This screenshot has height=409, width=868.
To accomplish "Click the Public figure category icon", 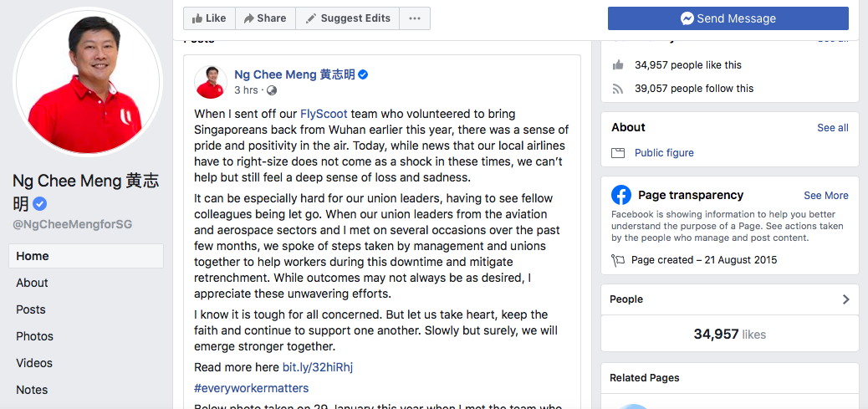I will [618, 153].
